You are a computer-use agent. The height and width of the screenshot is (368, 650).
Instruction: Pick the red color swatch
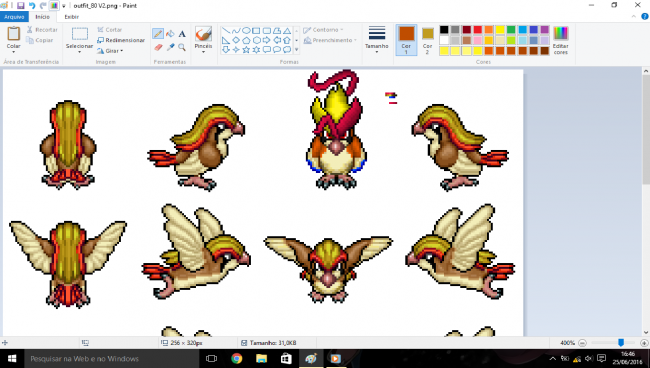pyautogui.click(x=478, y=29)
